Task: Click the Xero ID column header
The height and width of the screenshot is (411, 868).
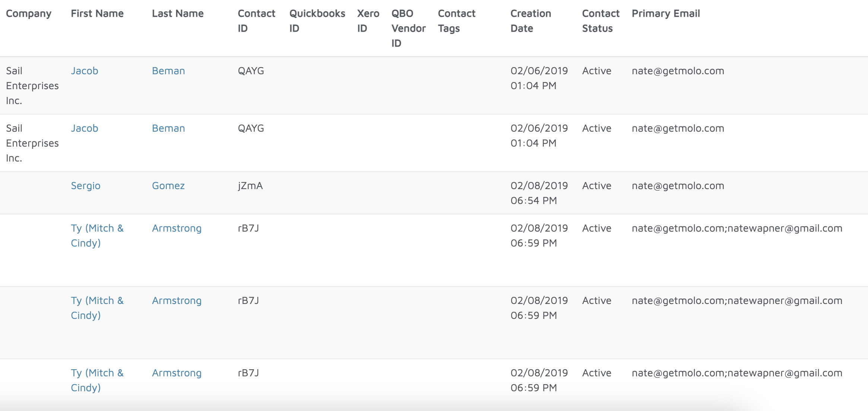Action: [x=368, y=21]
